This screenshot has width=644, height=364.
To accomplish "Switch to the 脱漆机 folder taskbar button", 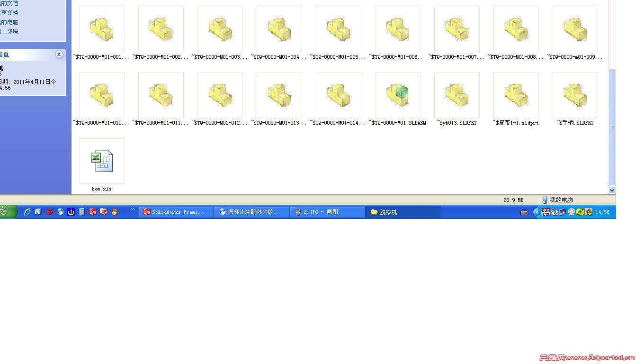I will 403,212.
